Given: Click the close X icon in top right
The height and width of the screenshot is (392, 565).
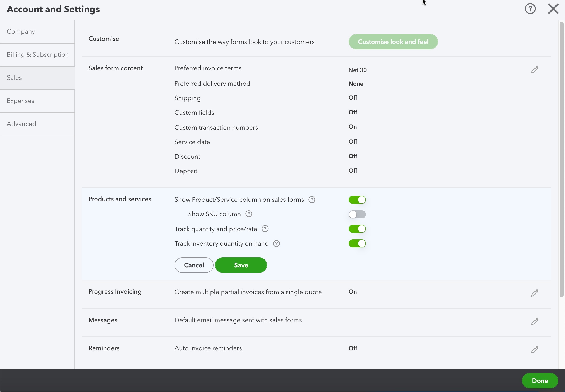Looking at the screenshot, I should [553, 9].
